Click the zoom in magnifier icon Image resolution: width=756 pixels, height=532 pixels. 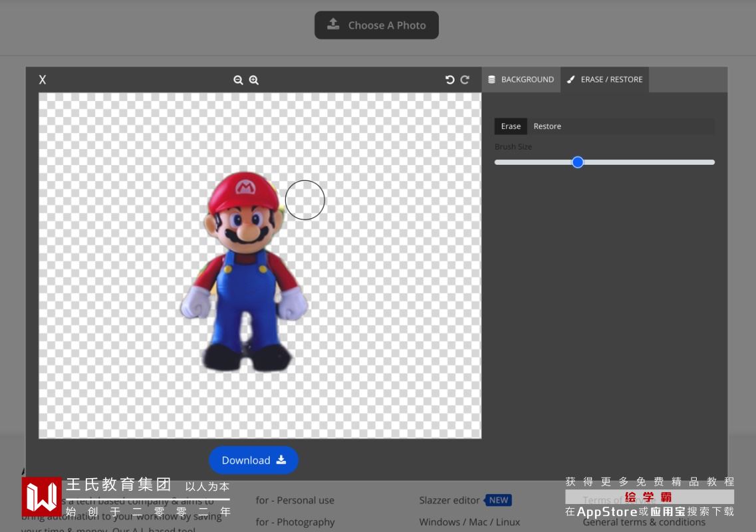click(254, 80)
